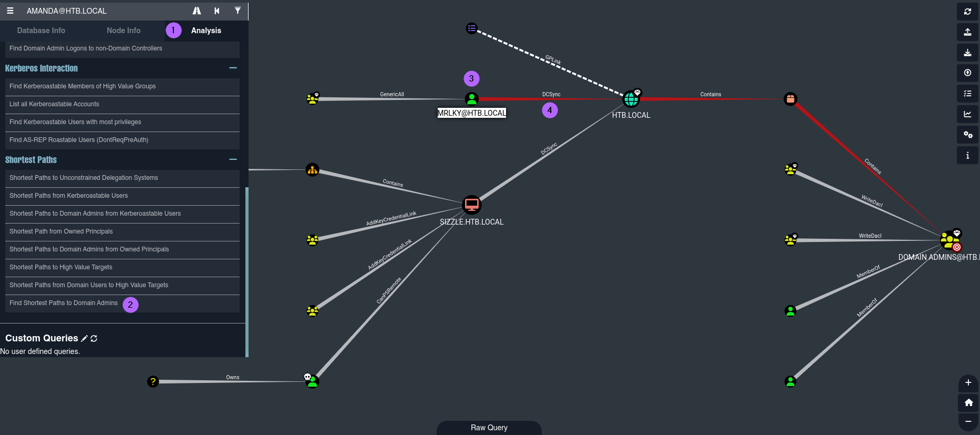Refresh the graph with the refresh icon

coord(967,12)
